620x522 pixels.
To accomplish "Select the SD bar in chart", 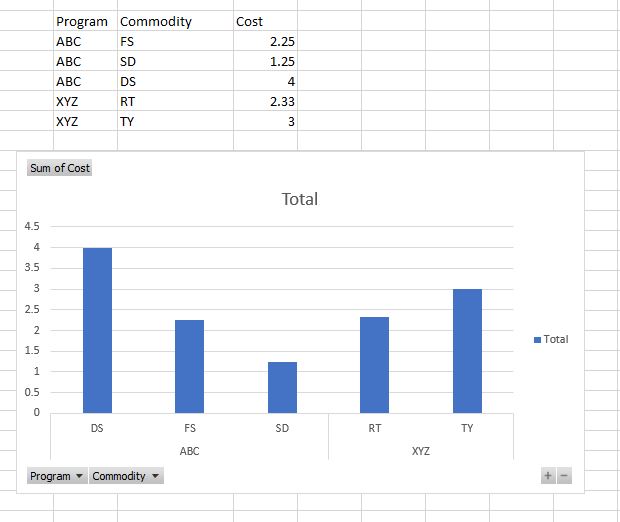I will click(x=282, y=388).
